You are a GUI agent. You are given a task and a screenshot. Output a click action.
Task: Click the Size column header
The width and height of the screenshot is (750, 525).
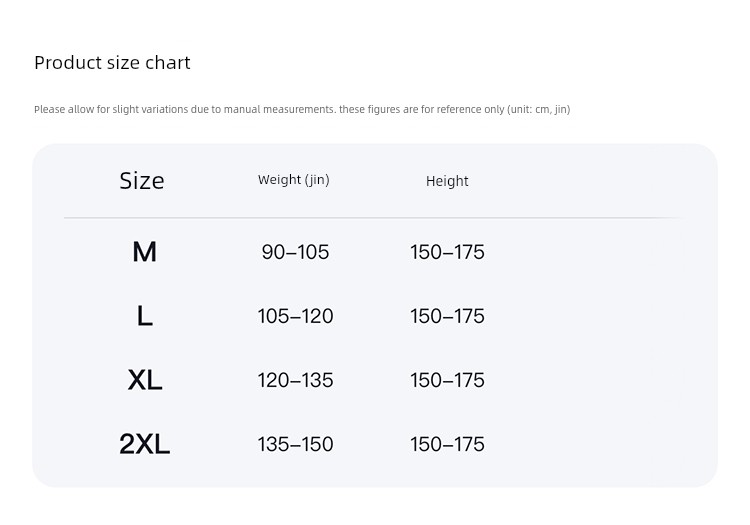142,181
